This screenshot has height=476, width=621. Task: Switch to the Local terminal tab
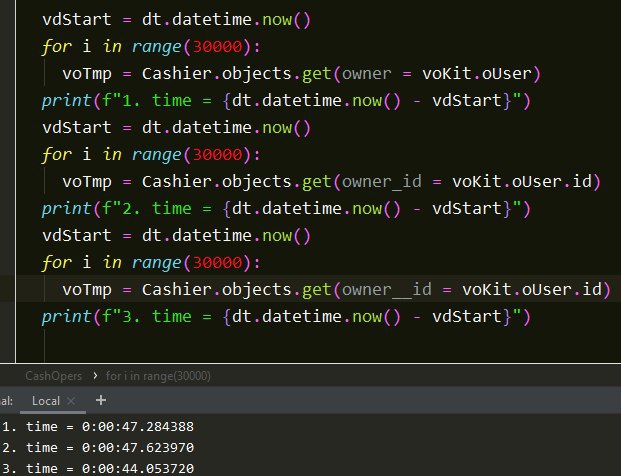click(46, 401)
